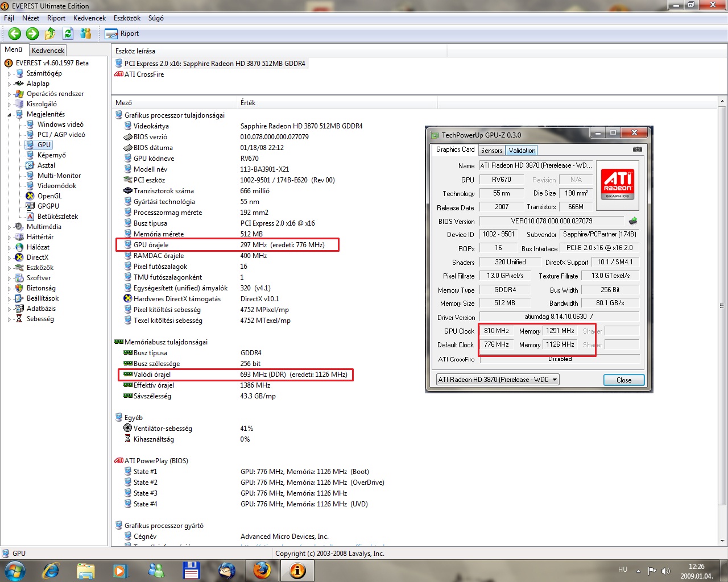The width and height of the screenshot is (728, 582).
Task: Open the Eszközök menu
Action: [127, 18]
